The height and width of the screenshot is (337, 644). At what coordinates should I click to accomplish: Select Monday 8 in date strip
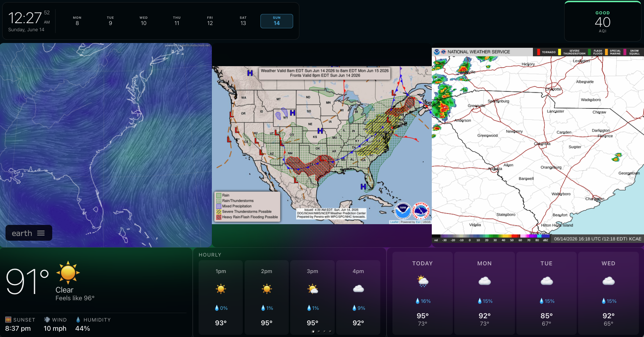[x=77, y=21]
